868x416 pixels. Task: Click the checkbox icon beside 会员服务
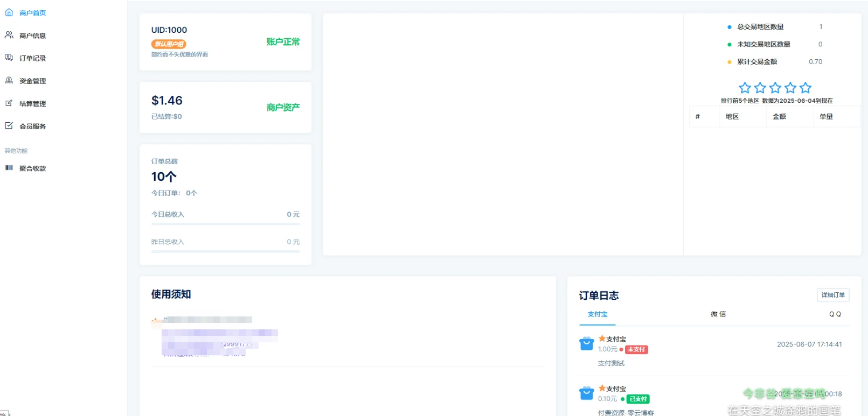click(9, 125)
